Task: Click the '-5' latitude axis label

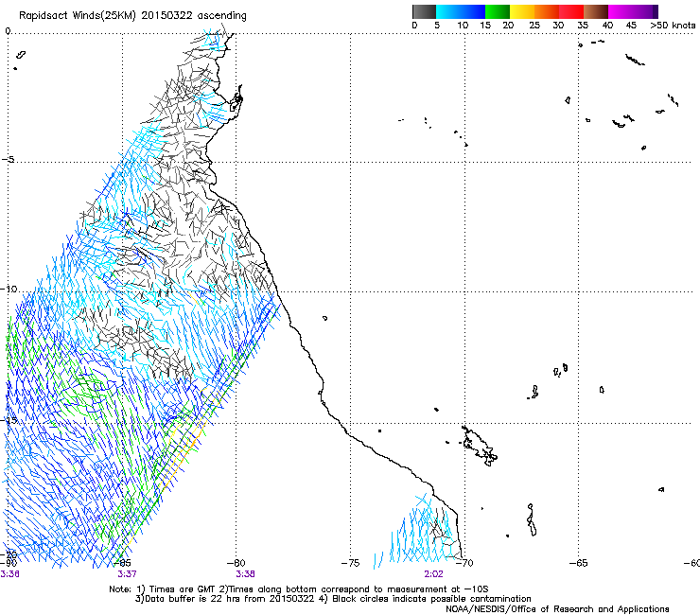Action: pyautogui.click(x=9, y=160)
